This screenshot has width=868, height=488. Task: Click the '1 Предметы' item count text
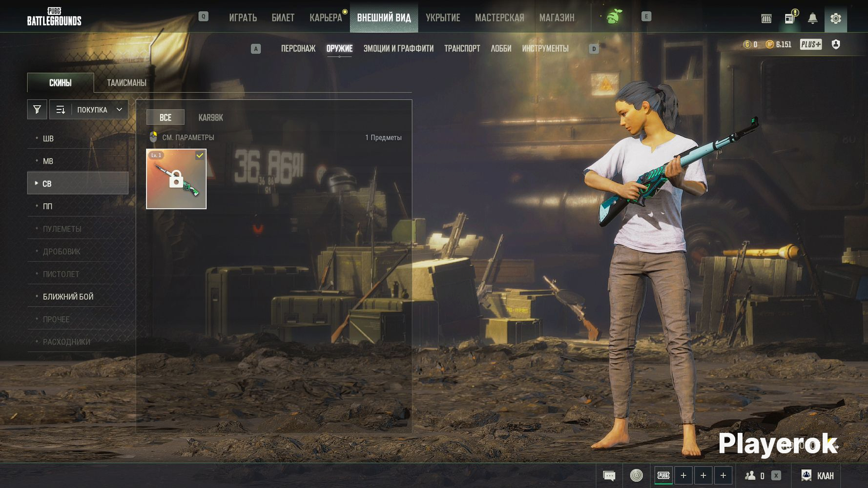coord(383,138)
